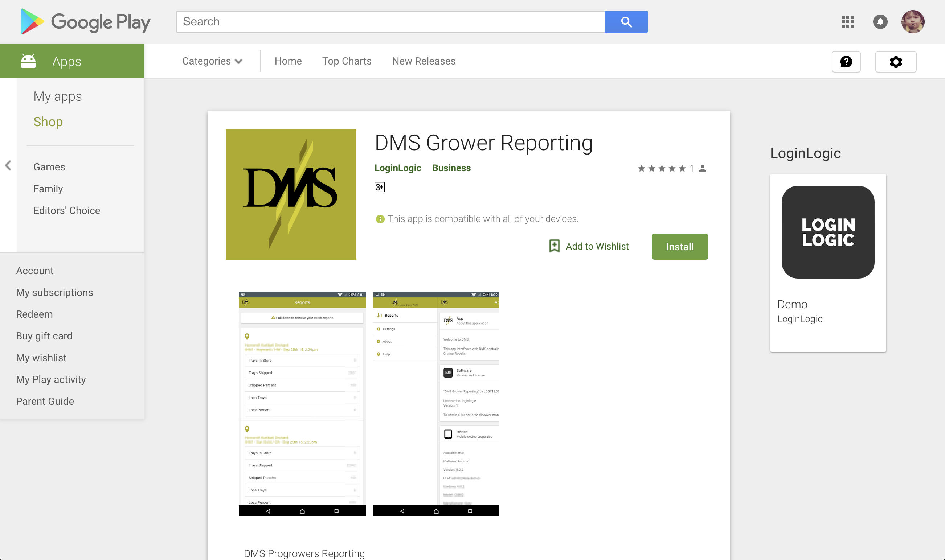Click the 3+ content rating badge
This screenshot has height=560, width=945.
pos(379,187)
